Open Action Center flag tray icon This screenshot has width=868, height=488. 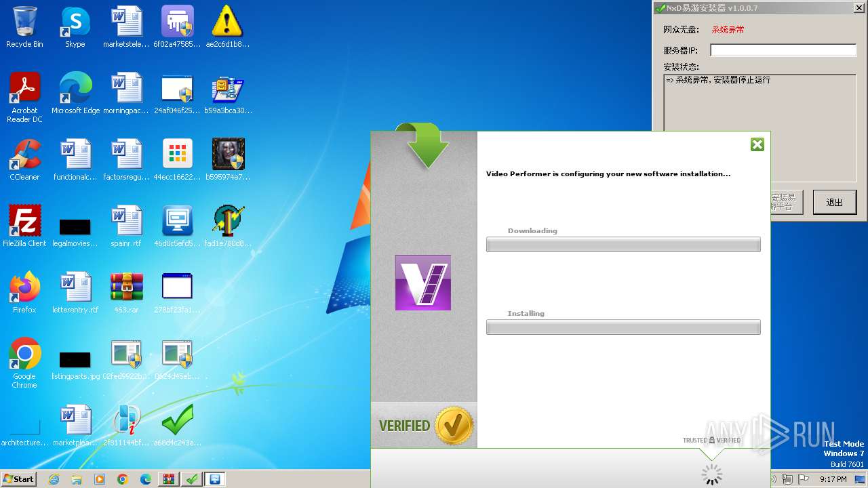(804, 479)
